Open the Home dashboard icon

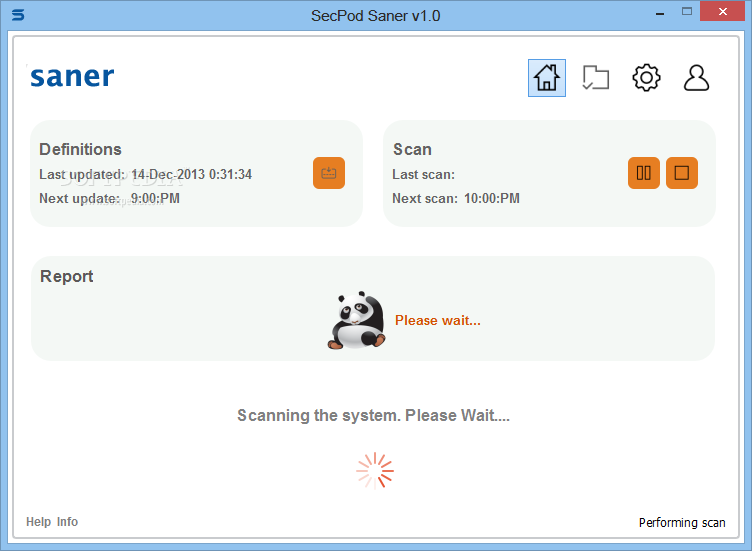click(547, 78)
